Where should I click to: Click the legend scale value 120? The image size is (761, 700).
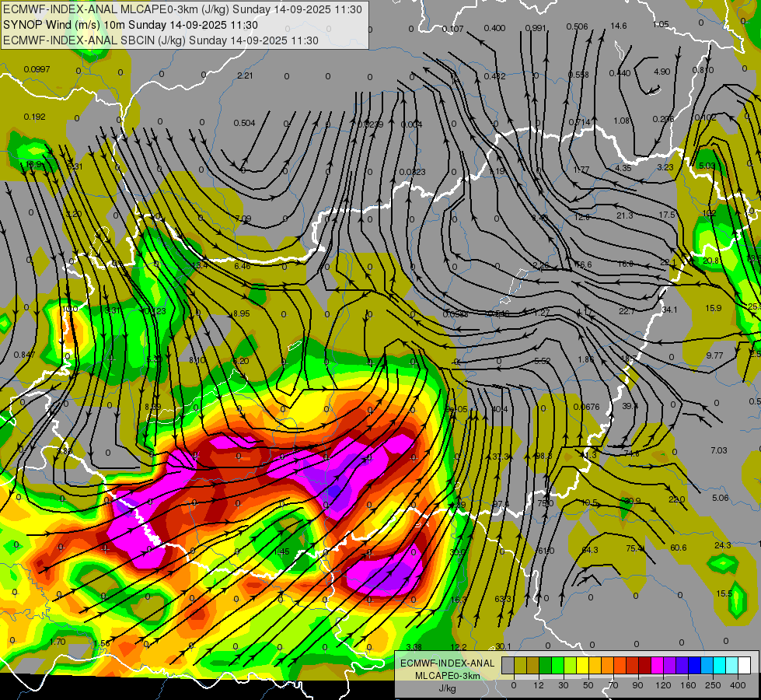663,685
